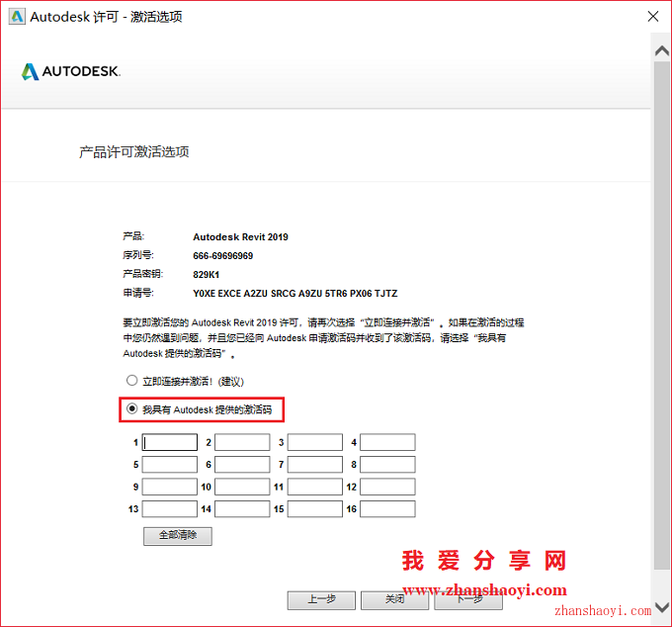The image size is (672, 627).
Task: Click the '上一步' back button
Action: pyautogui.click(x=321, y=600)
